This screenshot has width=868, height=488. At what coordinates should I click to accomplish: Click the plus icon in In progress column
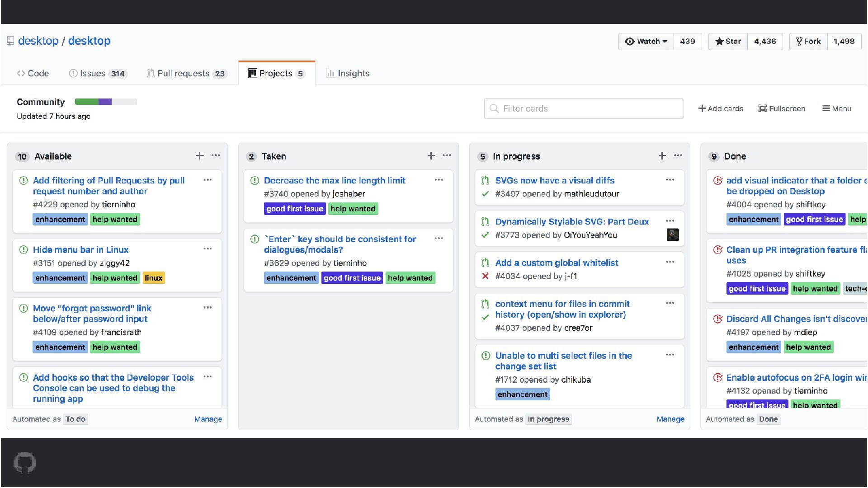[x=662, y=156]
